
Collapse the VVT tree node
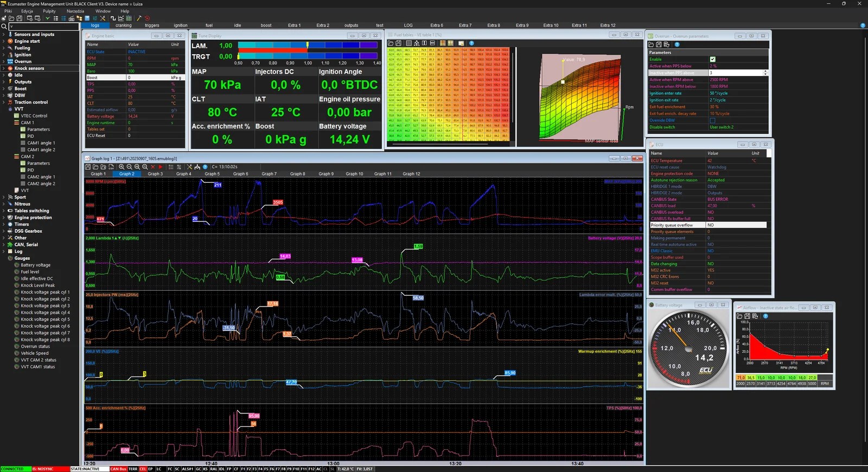[4, 109]
